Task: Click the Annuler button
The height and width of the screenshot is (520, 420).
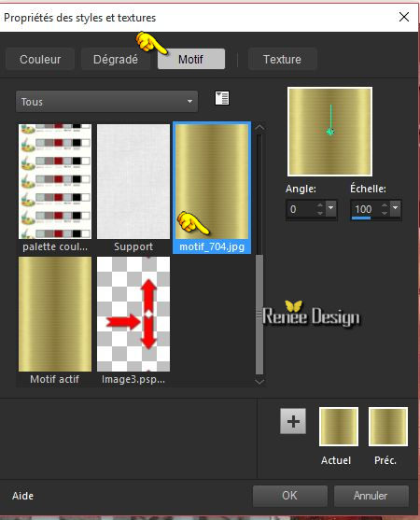Action: point(371,496)
